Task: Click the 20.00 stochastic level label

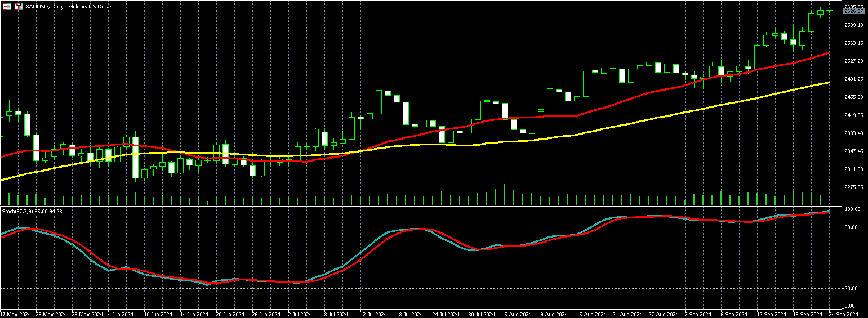Action: click(x=852, y=289)
